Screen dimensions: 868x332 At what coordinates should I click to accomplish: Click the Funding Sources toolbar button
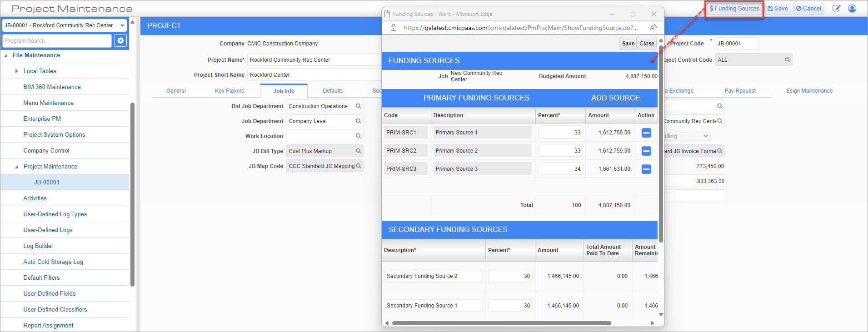coord(734,9)
